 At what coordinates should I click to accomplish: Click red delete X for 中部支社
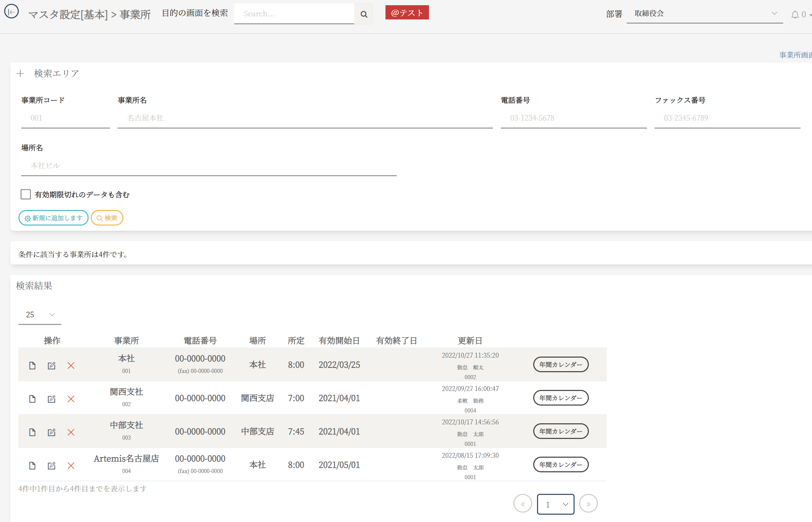coord(71,432)
